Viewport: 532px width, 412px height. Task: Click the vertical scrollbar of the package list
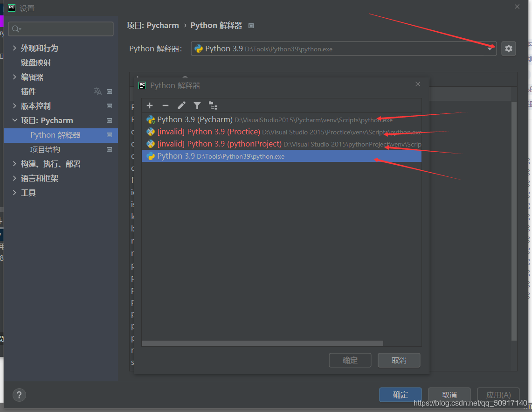coord(514,221)
